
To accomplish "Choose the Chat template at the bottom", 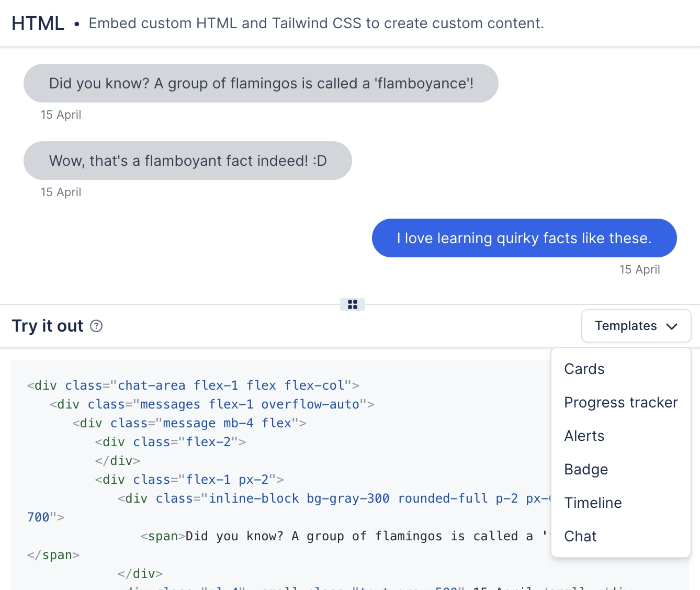I will click(x=580, y=536).
